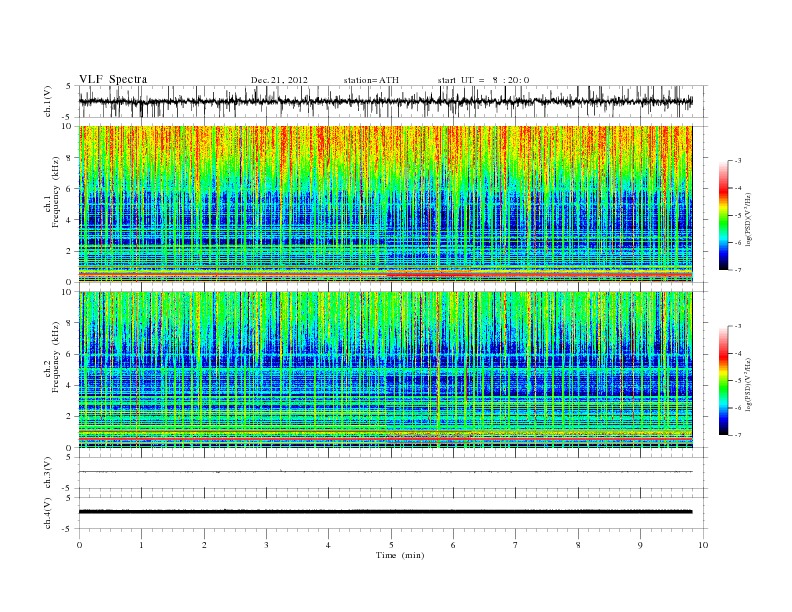
Task: Pick the ch.1 spectrogram color scale bar
Action: (723, 215)
